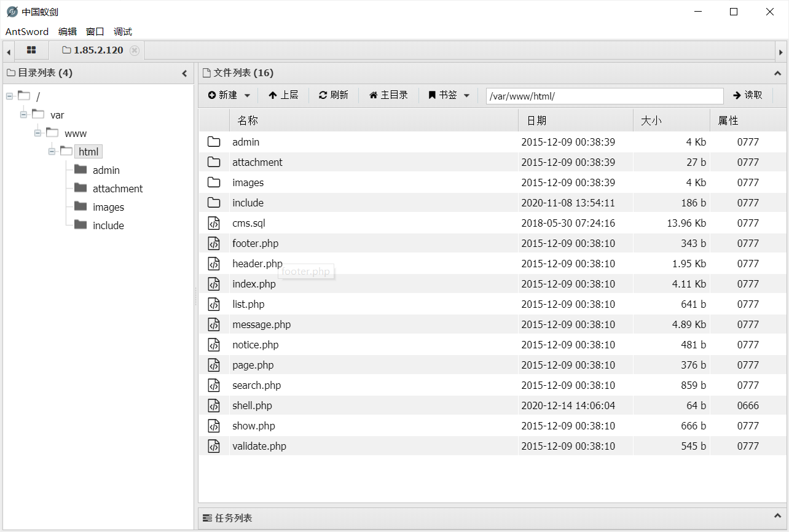Open the 新建 (new) dropdown
789x532 pixels.
pyautogui.click(x=229, y=95)
